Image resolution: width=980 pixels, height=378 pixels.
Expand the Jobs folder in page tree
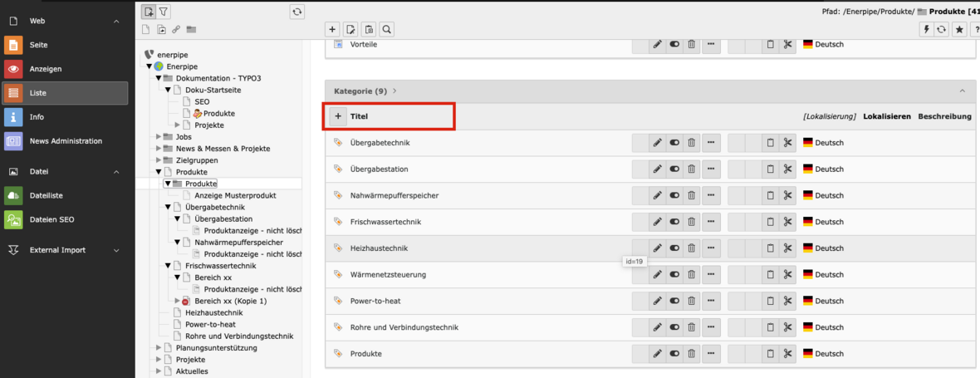[158, 137]
